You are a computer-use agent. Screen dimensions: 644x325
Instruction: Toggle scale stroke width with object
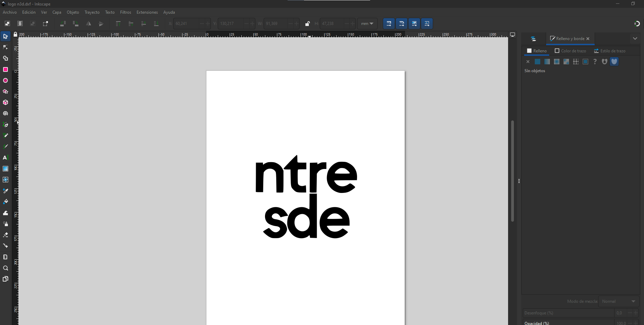pyautogui.click(x=389, y=24)
